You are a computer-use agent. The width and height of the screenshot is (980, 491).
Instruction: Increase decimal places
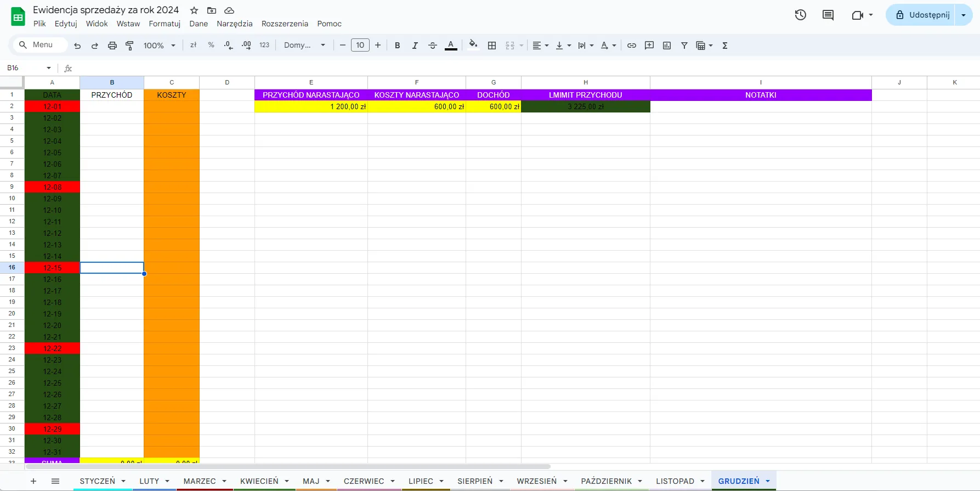246,45
